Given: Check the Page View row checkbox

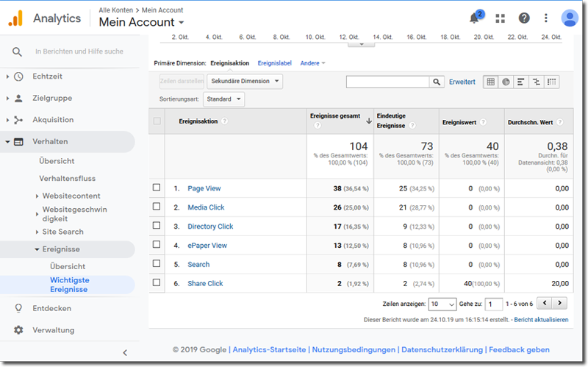Looking at the screenshot, I should (x=157, y=188).
